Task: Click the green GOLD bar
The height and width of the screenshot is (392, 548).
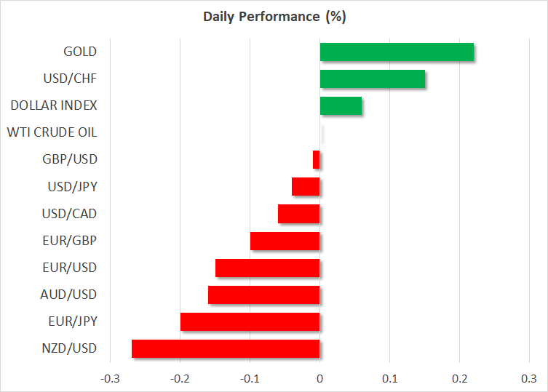Action: pyautogui.click(x=397, y=52)
